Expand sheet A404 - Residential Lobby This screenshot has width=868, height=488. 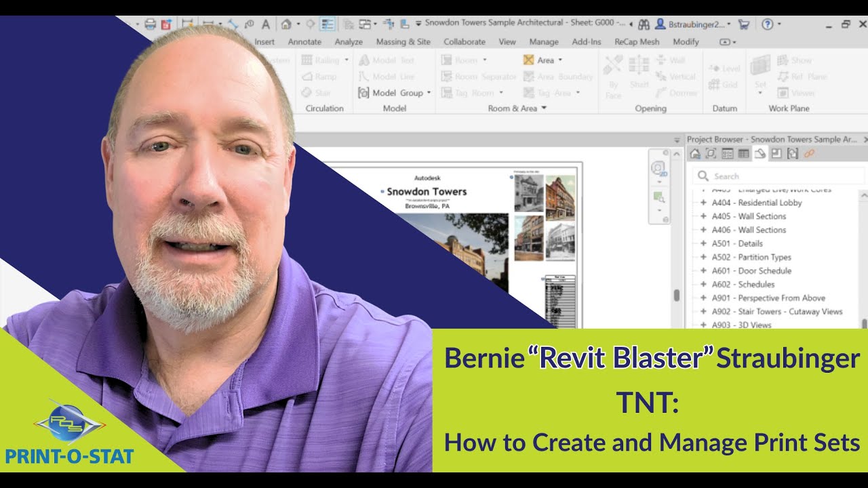tap(703, 203)
